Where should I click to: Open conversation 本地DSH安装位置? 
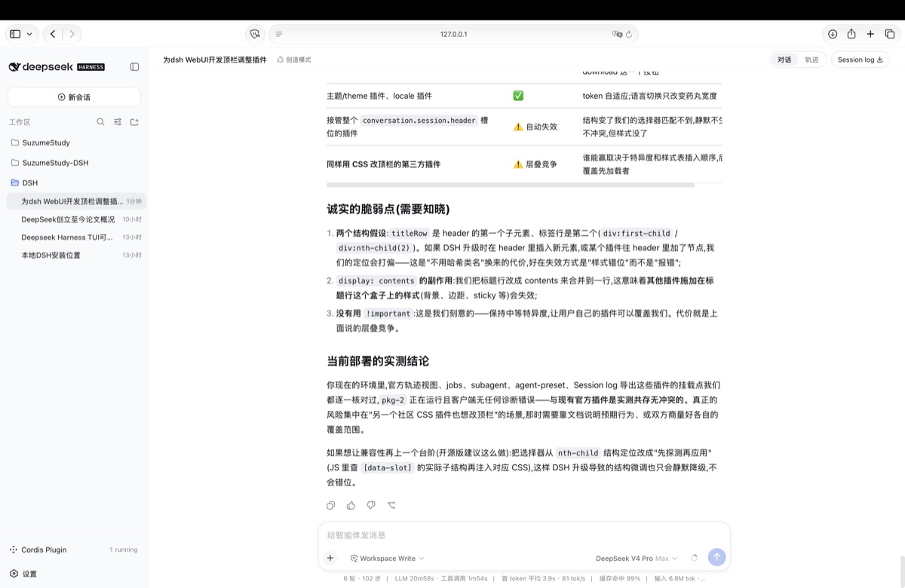[75, 256]
